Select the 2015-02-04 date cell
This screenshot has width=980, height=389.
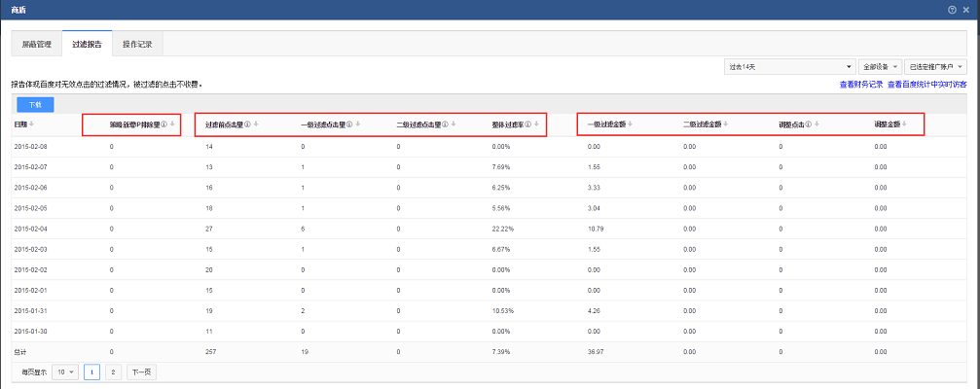(29, 229)
